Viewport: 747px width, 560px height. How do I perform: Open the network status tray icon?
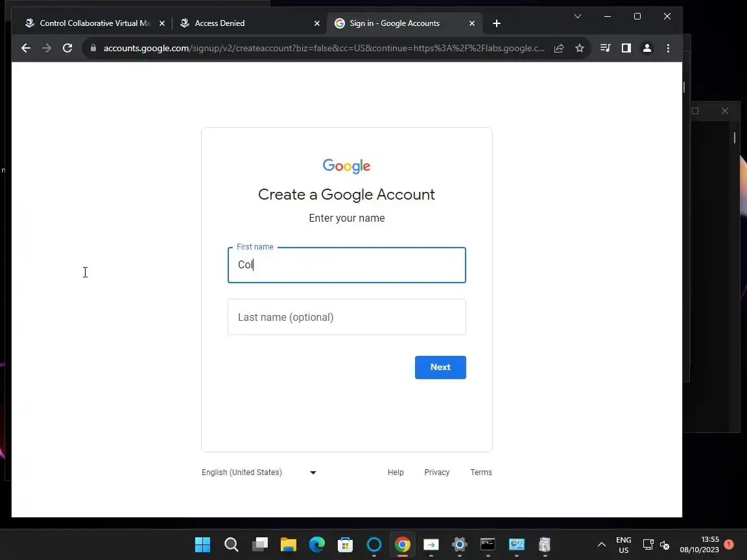(x=648, y=544)
